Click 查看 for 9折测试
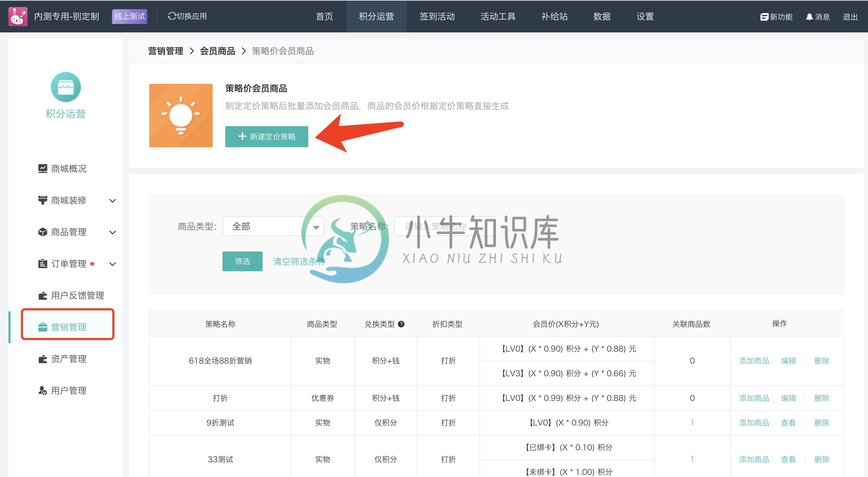 (x=788, y=423)
